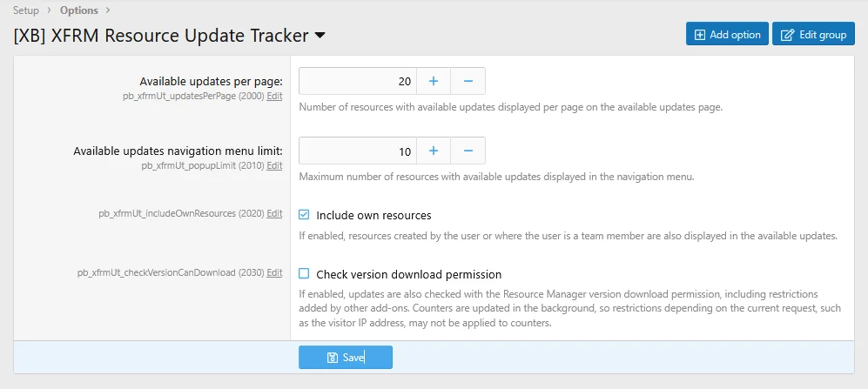
Task: Uncheck Include own resources checkbox
Action: [x=304, y=215]
